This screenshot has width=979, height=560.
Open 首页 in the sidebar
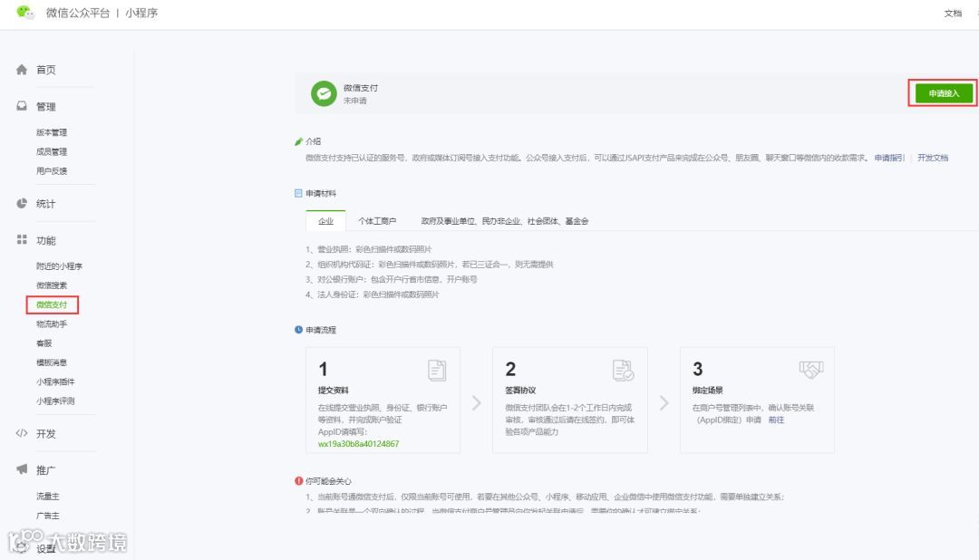click(x=45, y=70)
